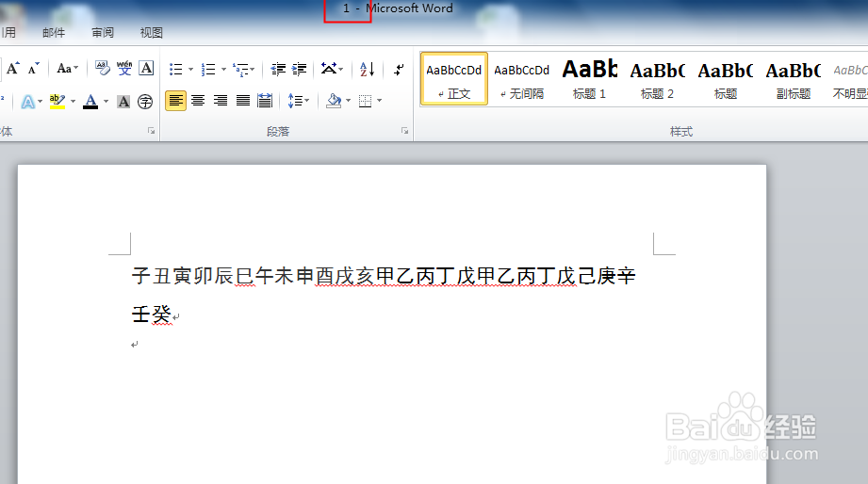Apply the 标题 title style

coord(725,78)
